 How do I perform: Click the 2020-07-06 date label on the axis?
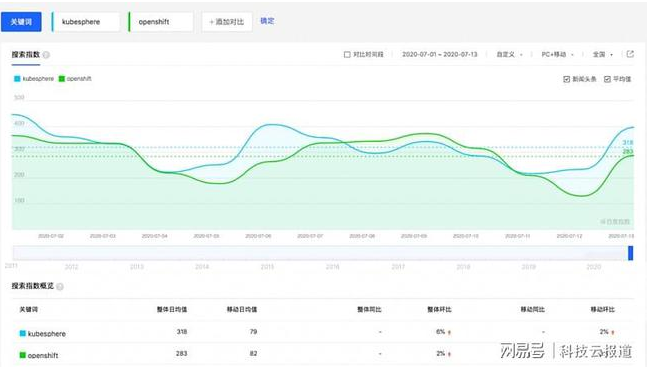click(258, 236)
